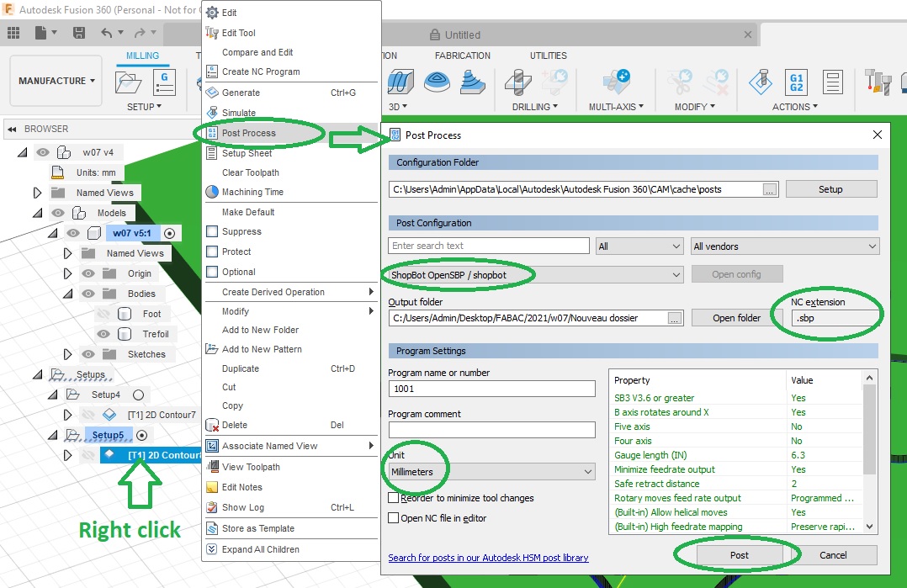
Task: Switch to the Fabrication tab
Action: tap(462, 56)
